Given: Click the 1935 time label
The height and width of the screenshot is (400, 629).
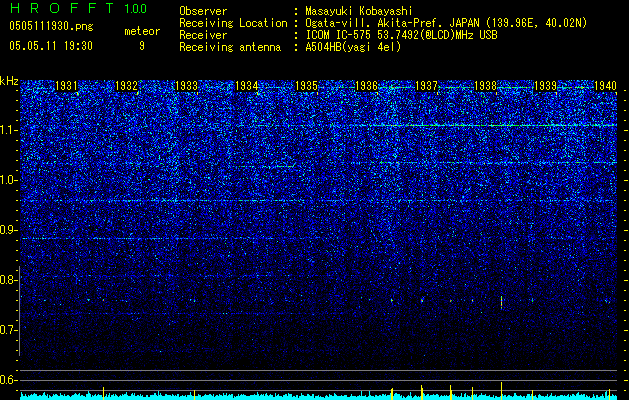Looking at the screenshot, I should tap(306, 86).
